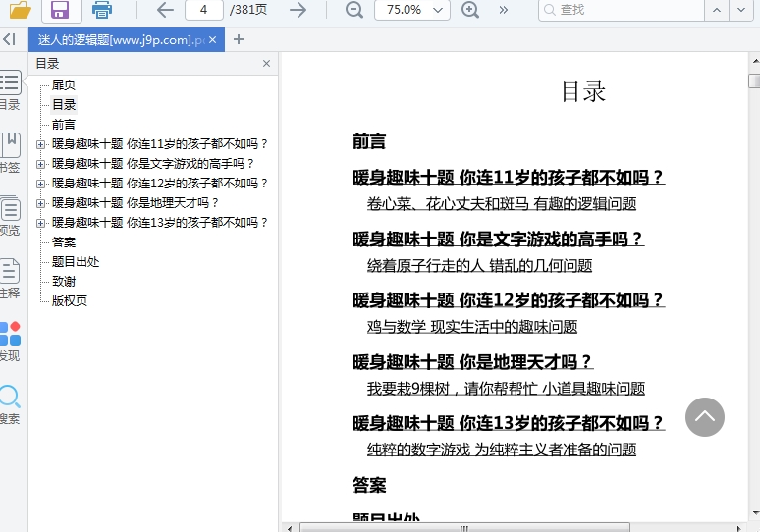
Task: Select 致谢 in the outline tree
Action: click(64, 282)
